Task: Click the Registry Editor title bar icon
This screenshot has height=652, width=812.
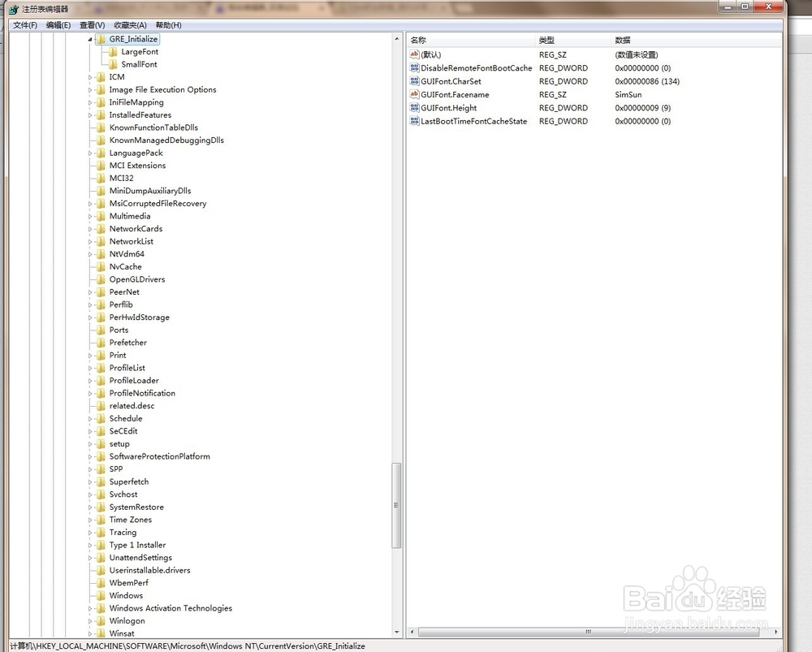Action: click(x=14, y=9)
